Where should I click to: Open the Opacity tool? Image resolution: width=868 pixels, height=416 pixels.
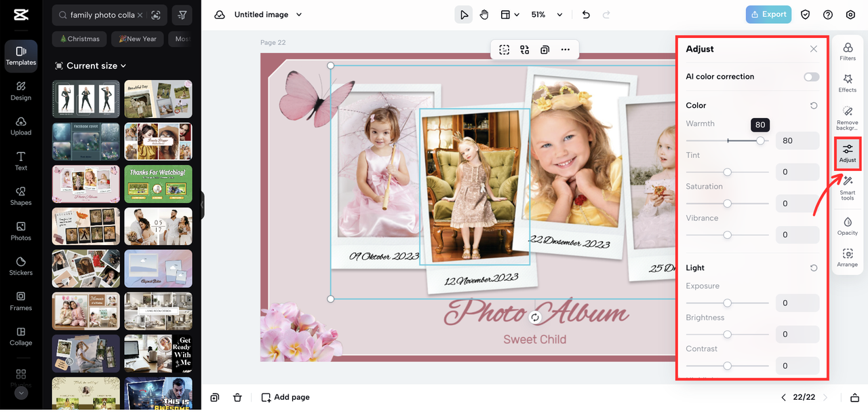pos(848,226)
